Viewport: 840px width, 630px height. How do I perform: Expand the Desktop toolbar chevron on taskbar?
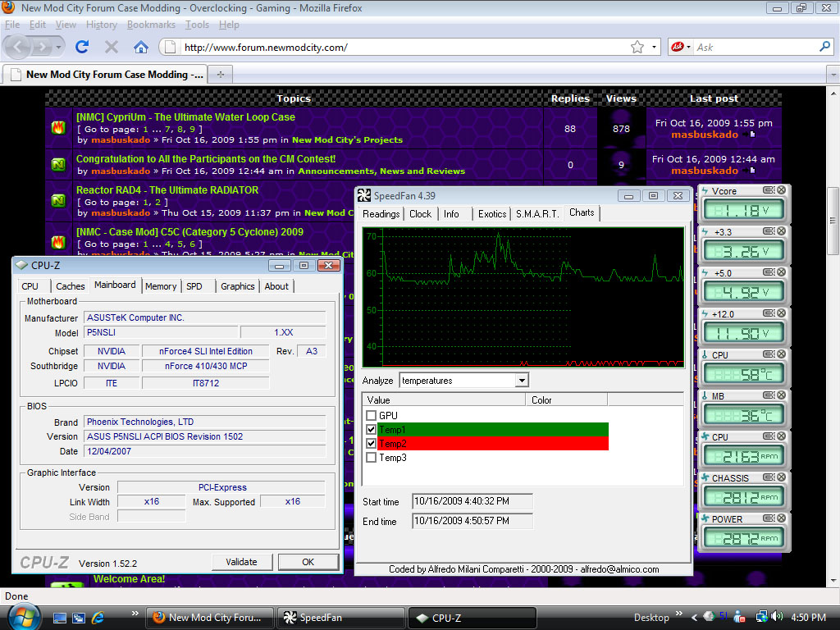click(679, 614)
